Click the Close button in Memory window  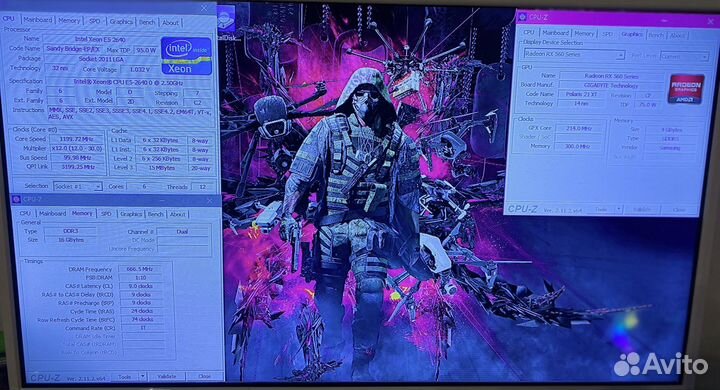204,376
